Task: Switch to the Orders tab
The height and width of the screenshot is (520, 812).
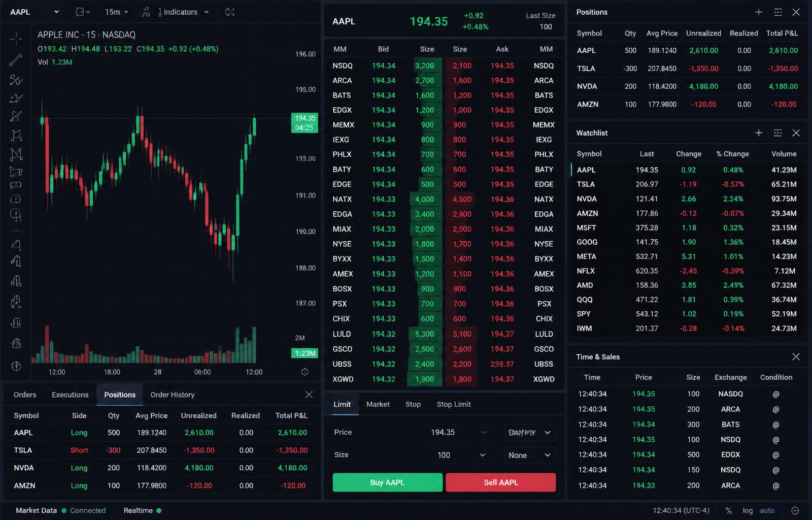Action: coord(25,395)
